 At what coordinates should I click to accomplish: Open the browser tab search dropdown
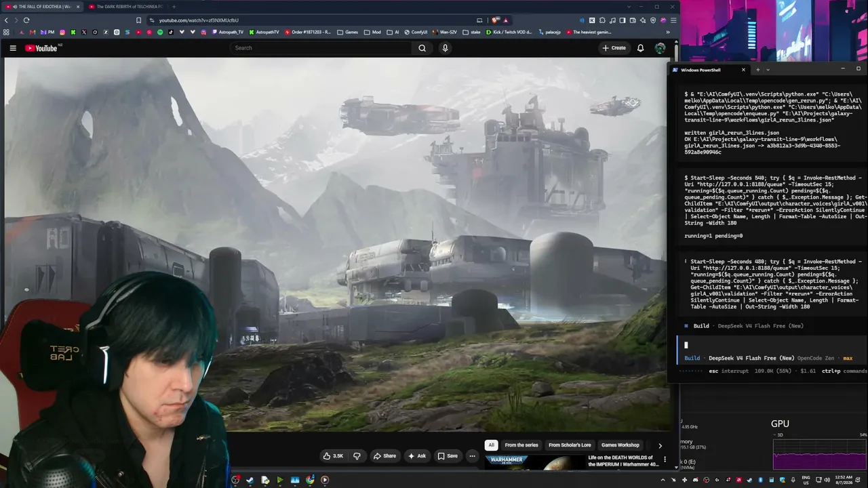629,7
